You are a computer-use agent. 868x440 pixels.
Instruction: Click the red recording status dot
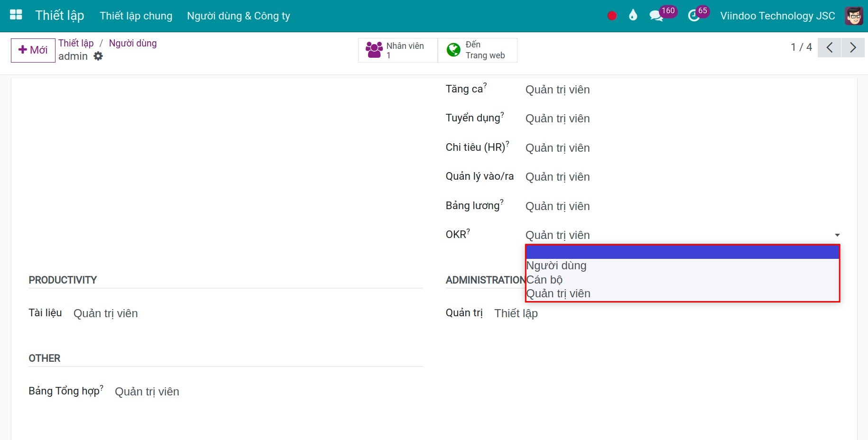click(612, 16)
